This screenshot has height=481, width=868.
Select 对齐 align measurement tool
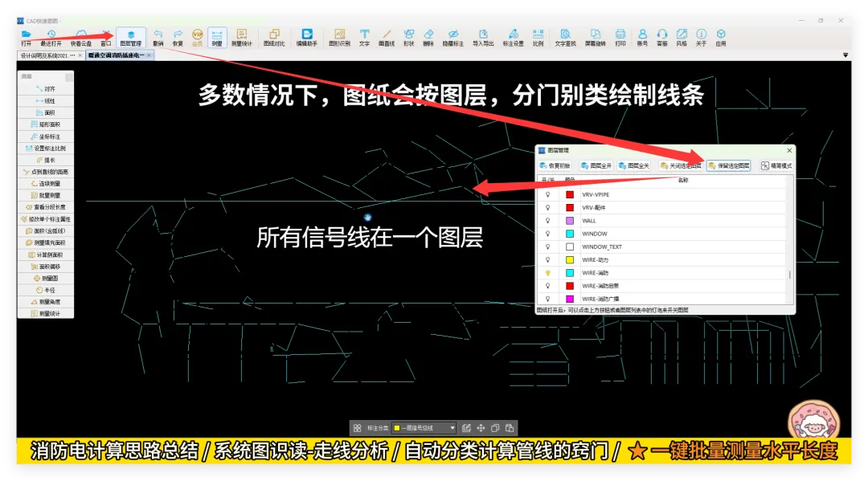[x=45, y=88]
